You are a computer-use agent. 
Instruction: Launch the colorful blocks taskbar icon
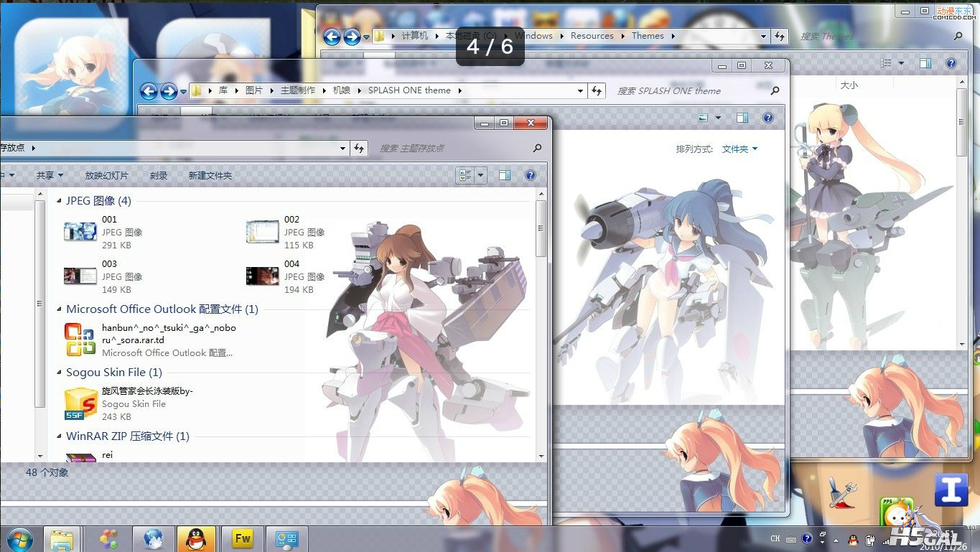coord(109,539)
